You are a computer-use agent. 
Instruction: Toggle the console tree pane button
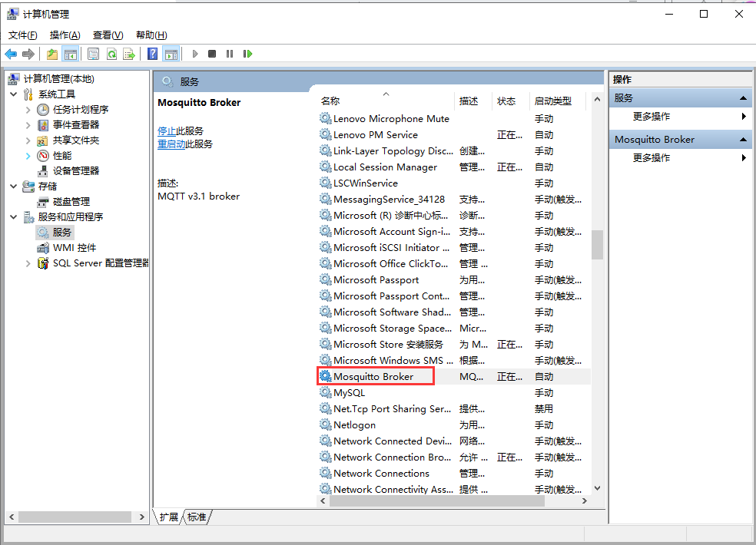(x=71, y=54)
